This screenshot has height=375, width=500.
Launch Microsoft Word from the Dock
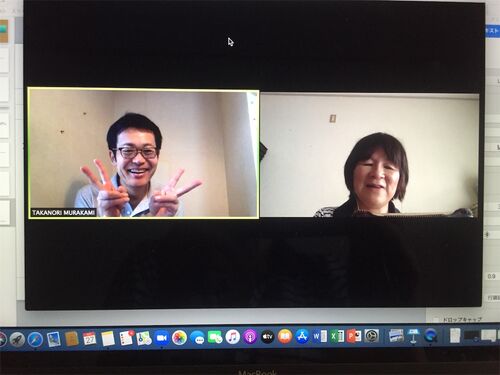(320, 336)
